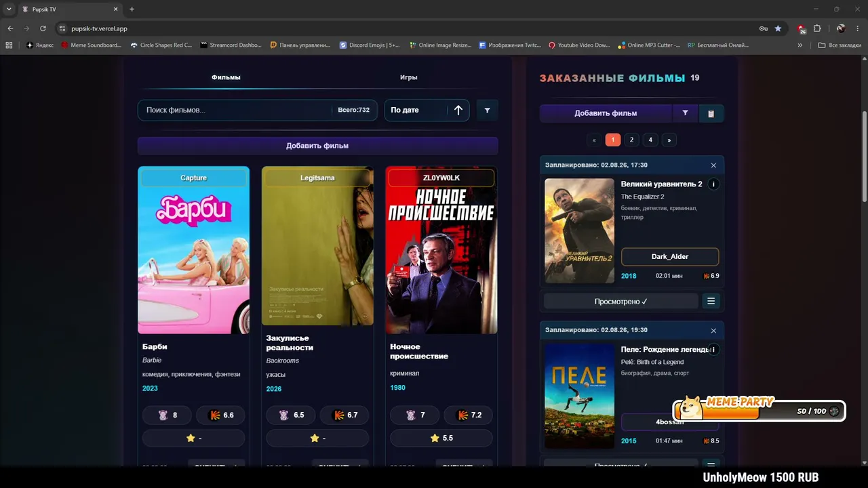Reload the page with browser refresh button

(x=43, y=28)
